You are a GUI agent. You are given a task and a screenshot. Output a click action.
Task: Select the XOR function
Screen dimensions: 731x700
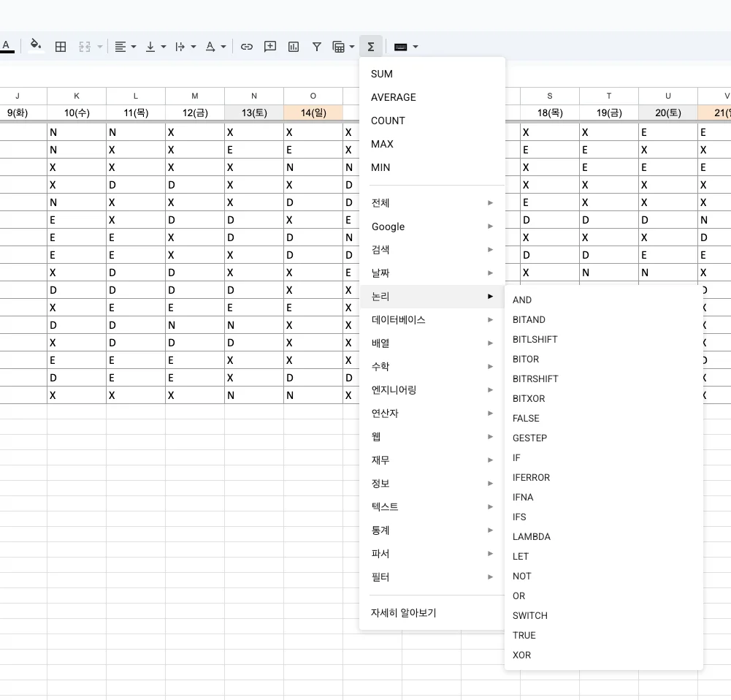click(604, 655)
